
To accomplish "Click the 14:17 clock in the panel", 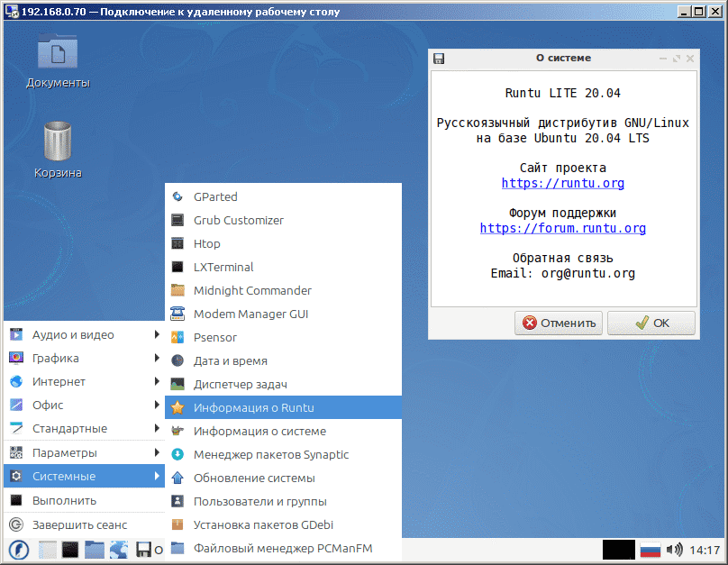I will pos(705,551).
